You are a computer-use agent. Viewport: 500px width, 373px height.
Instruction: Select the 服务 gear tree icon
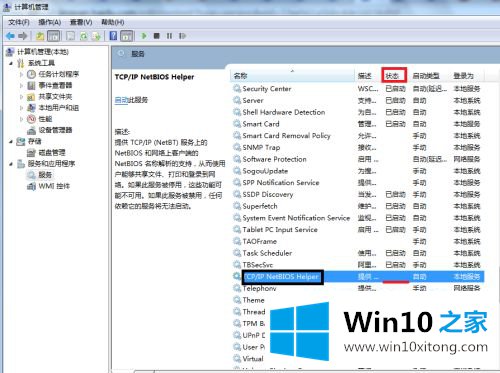(x=31, y=175)
